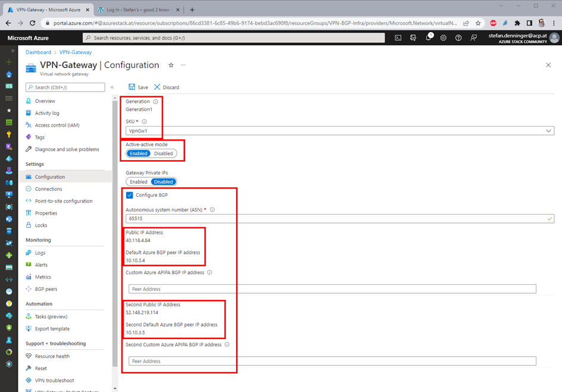Click the browser address bar URL
The image size is (562, 392).
click(x=255, y=23)
